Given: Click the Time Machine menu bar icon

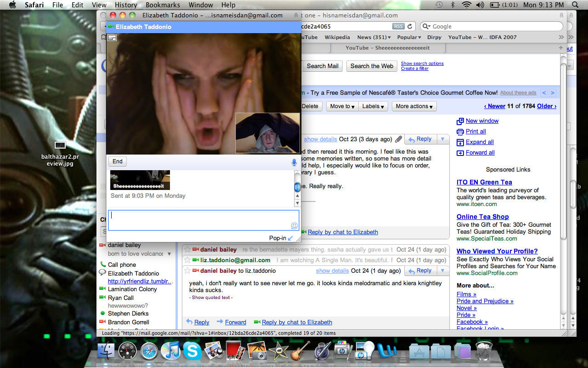Looking at the screenshot, I should click(x=439, y=5).
